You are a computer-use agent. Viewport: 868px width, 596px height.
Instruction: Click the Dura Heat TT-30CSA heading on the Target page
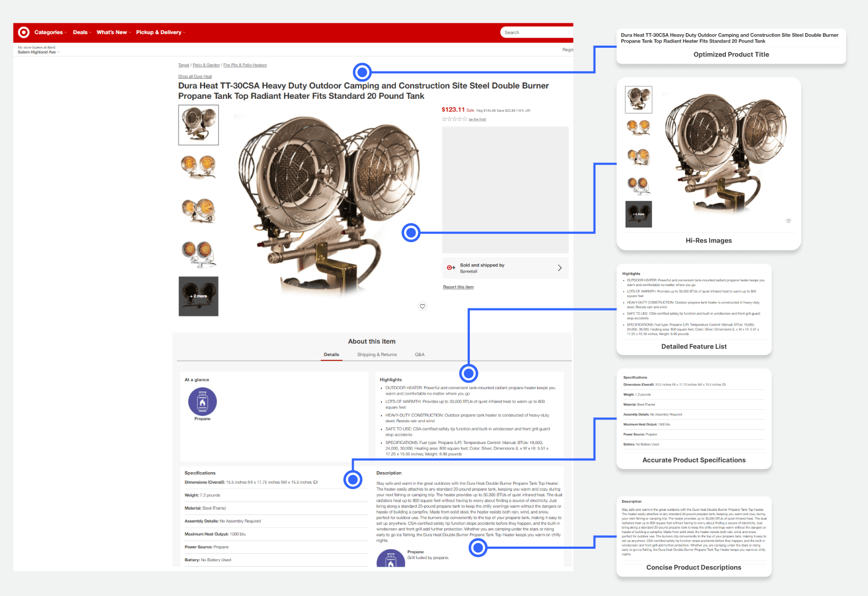(363, 91)
